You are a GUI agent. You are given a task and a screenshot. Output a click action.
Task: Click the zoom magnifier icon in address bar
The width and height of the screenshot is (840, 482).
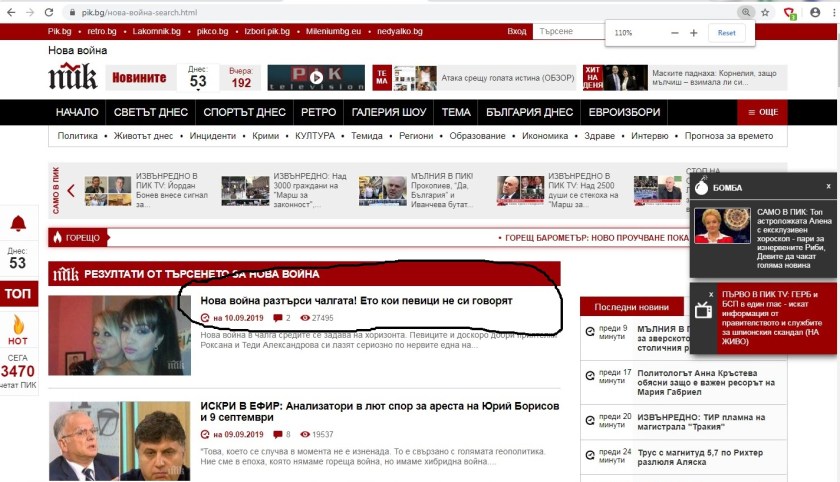pos(745,12)
